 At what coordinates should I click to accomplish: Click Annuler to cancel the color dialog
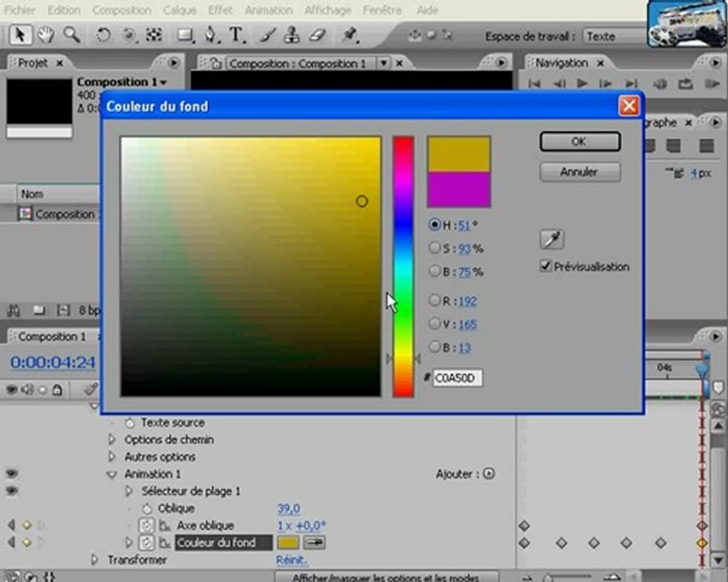[x=580, y=171]
